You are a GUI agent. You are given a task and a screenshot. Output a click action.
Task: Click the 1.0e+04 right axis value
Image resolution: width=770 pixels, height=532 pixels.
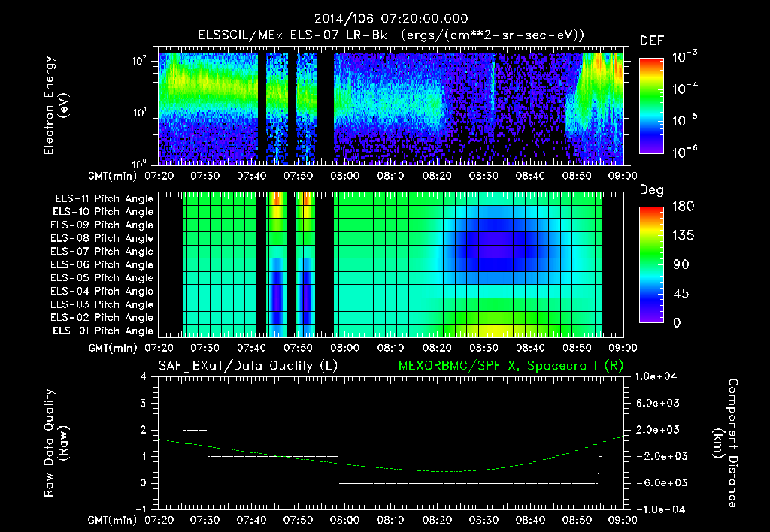tap(656, 376)
